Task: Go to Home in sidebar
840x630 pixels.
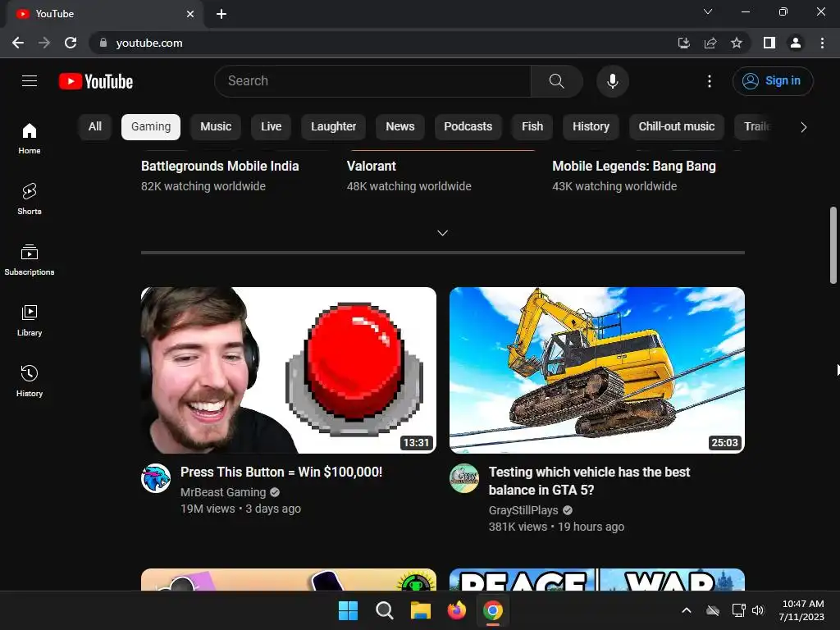Action: [x=30, y=138]
